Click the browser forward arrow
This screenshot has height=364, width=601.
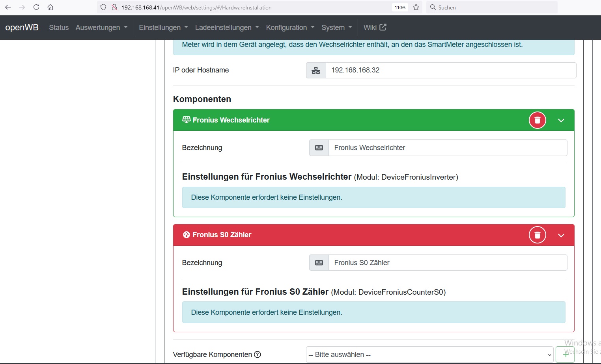(22, 7)
